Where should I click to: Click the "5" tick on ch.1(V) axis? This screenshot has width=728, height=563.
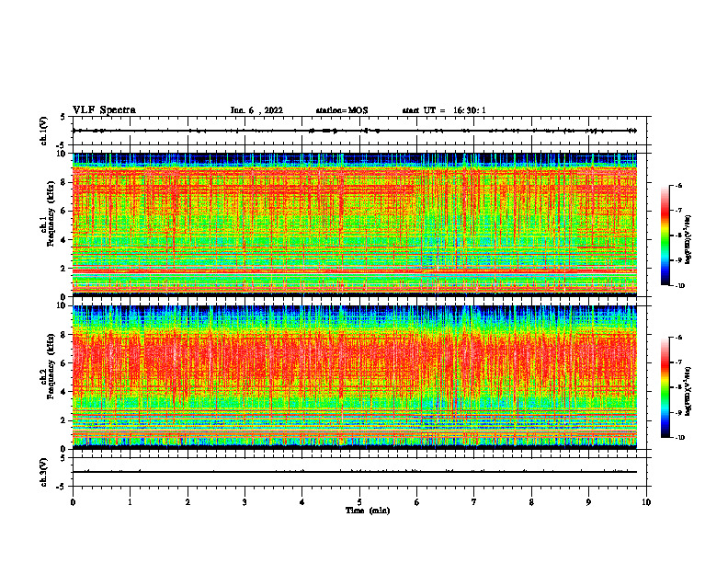pyautogui.click(x=63, y=117)
